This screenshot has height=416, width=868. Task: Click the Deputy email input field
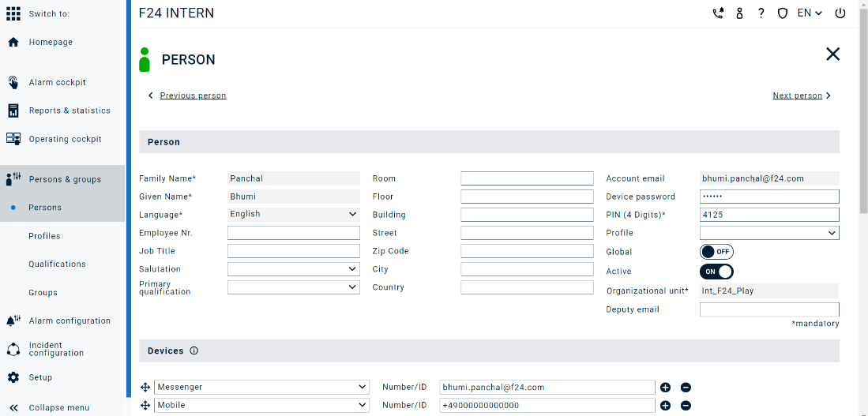769,309
